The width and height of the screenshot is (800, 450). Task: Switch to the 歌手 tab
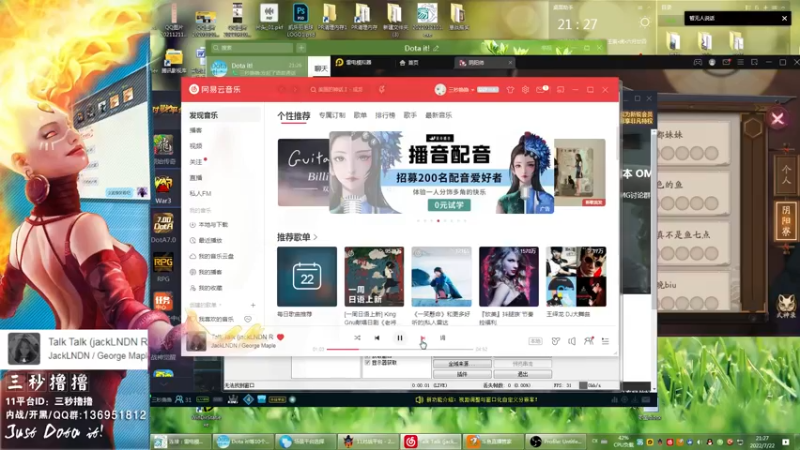click(410, 115)
